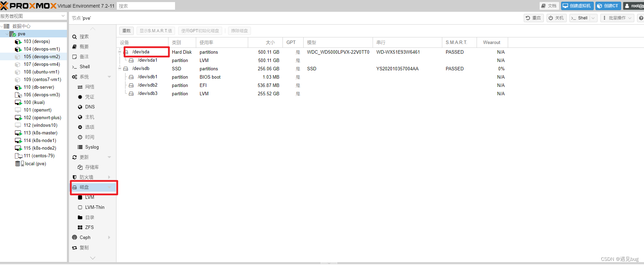Select VM 100 (ikuai) in the tree
644x265 pixels.
coord(33,103)
